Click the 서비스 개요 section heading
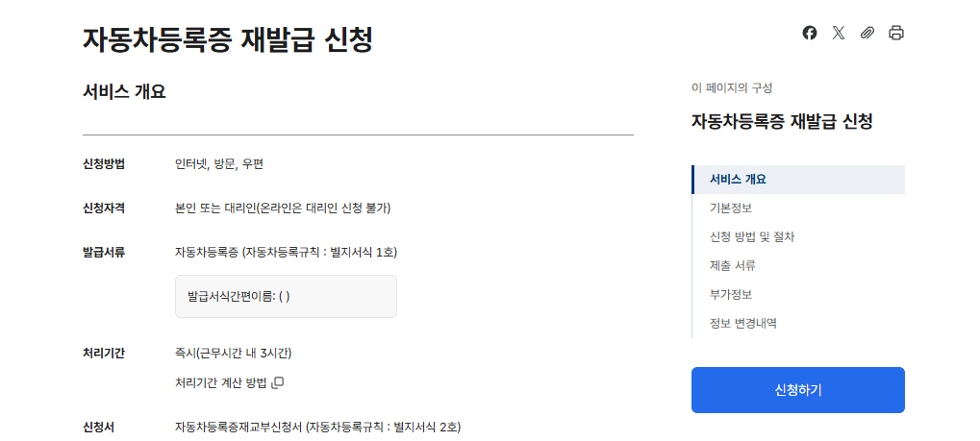 click(x=125, y=92)
